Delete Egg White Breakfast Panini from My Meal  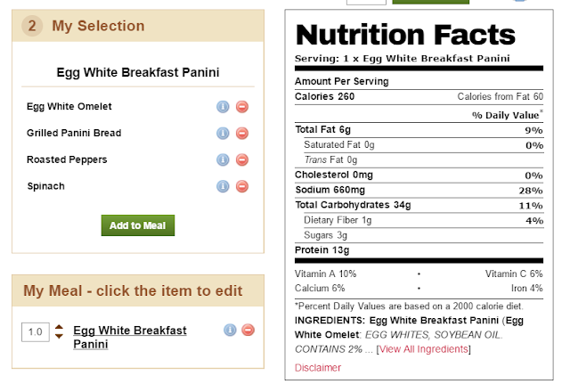(248, 331)
